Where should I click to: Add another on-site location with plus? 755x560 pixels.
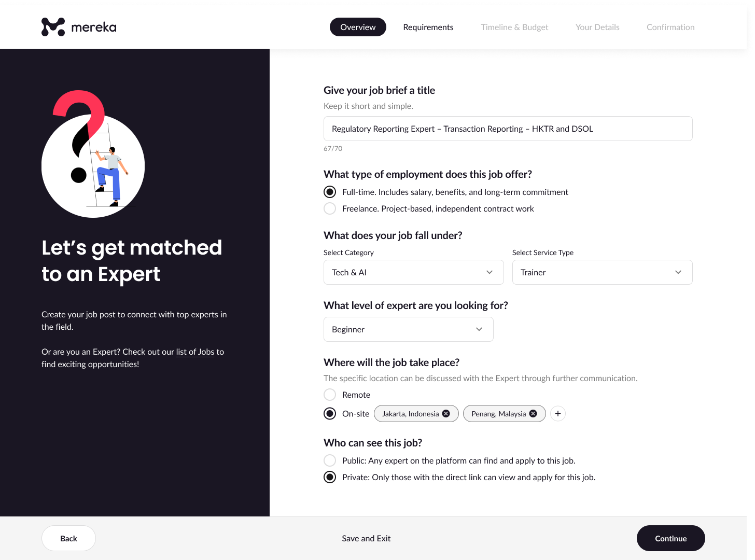pos(558,414)
